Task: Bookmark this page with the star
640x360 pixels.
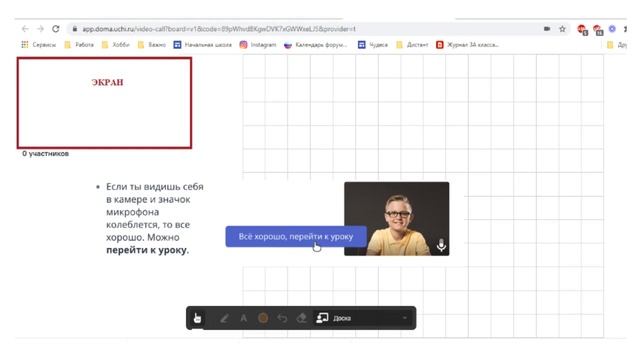Action: (562, 29)
